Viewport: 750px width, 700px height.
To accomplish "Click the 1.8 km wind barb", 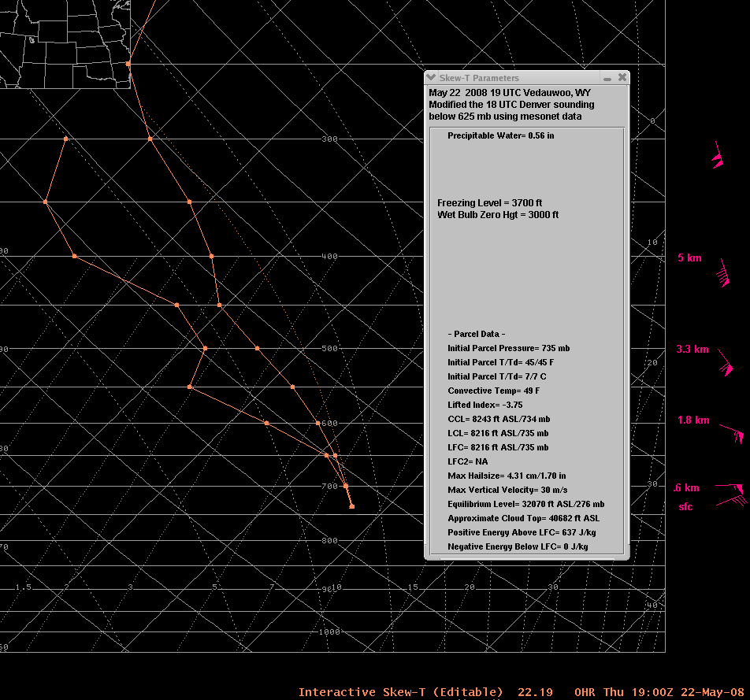I will (x=733, y=433).
